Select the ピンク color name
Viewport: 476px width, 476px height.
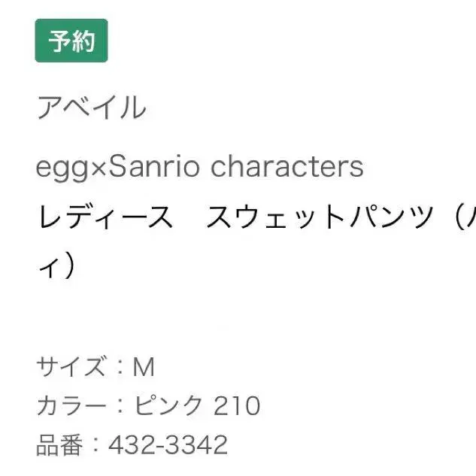point(168,405)
